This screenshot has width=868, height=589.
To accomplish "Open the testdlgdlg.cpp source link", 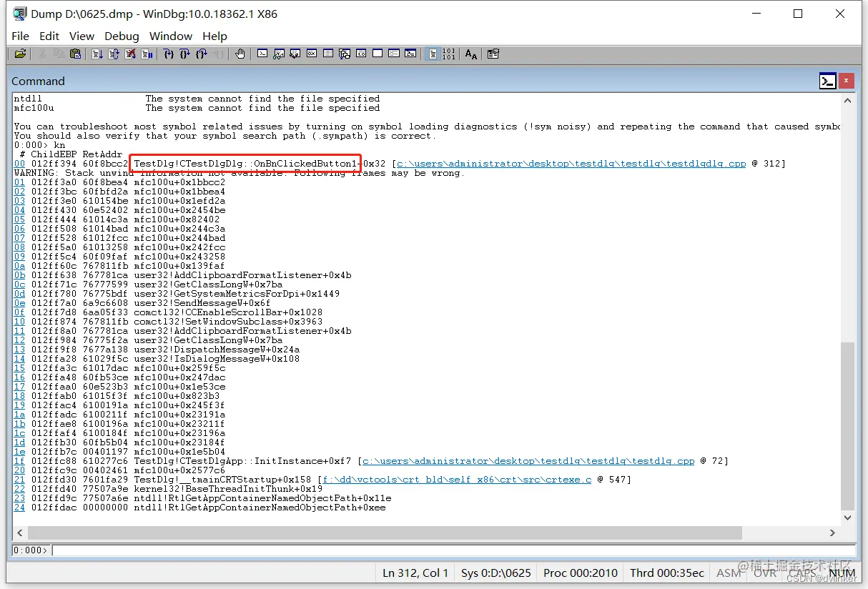I will pyautogui.click(x=571, y=164).
